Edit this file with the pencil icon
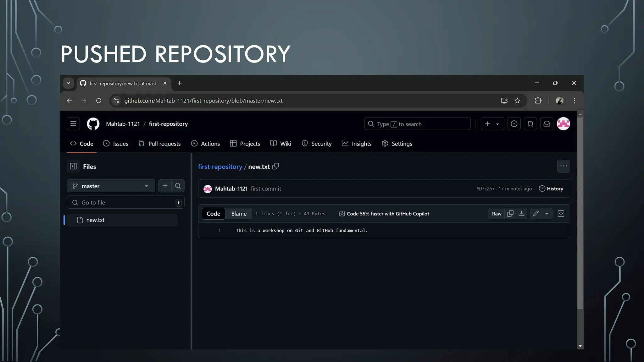Image resolution: width=644 pixels, height=362 pixels. click(x=536, y=214)
